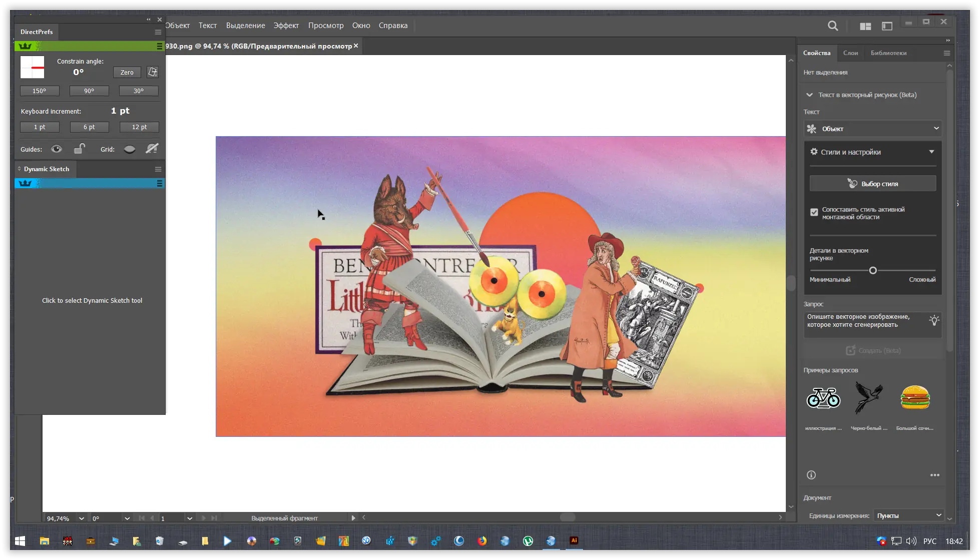980x560 pixels.
Task: Set keyboard increment to 6 pt
Action: click(89, 127)
